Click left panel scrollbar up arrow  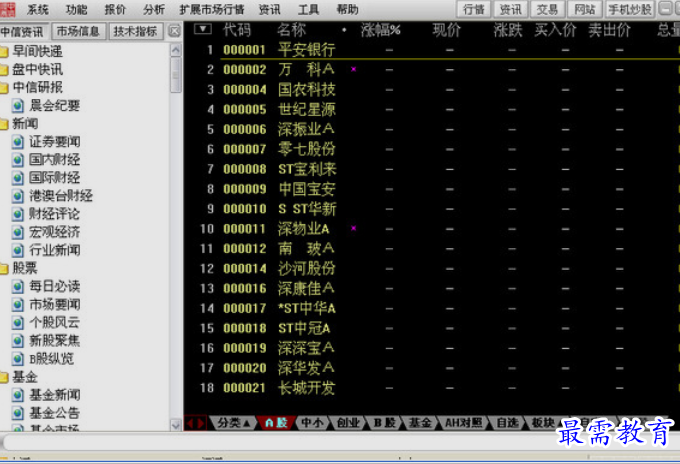pos(175,50)
